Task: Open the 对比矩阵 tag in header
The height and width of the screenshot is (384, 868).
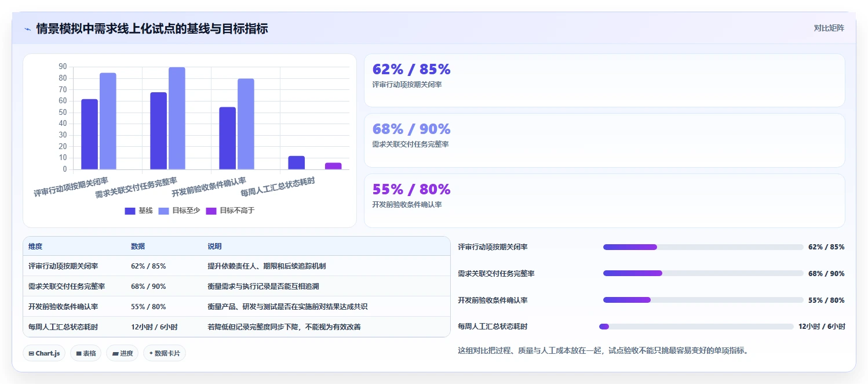Action: [x=829, y=28]
